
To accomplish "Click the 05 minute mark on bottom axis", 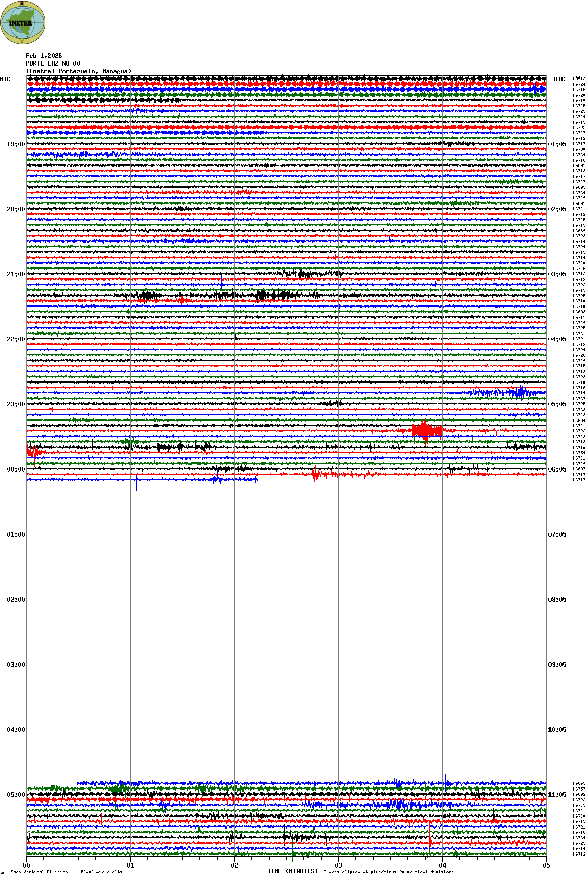I will 546,865.
